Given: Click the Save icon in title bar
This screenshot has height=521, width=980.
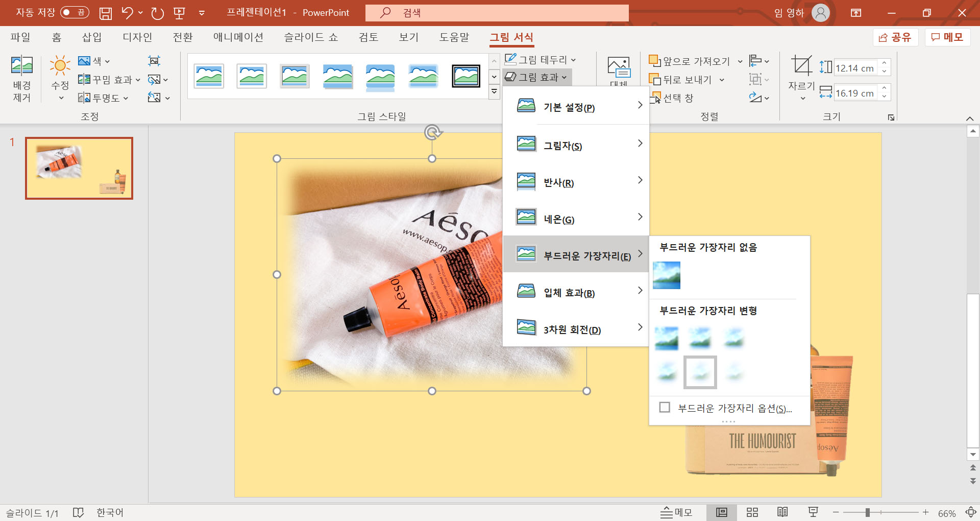Looking at the screenshot, I should (106, 13).
